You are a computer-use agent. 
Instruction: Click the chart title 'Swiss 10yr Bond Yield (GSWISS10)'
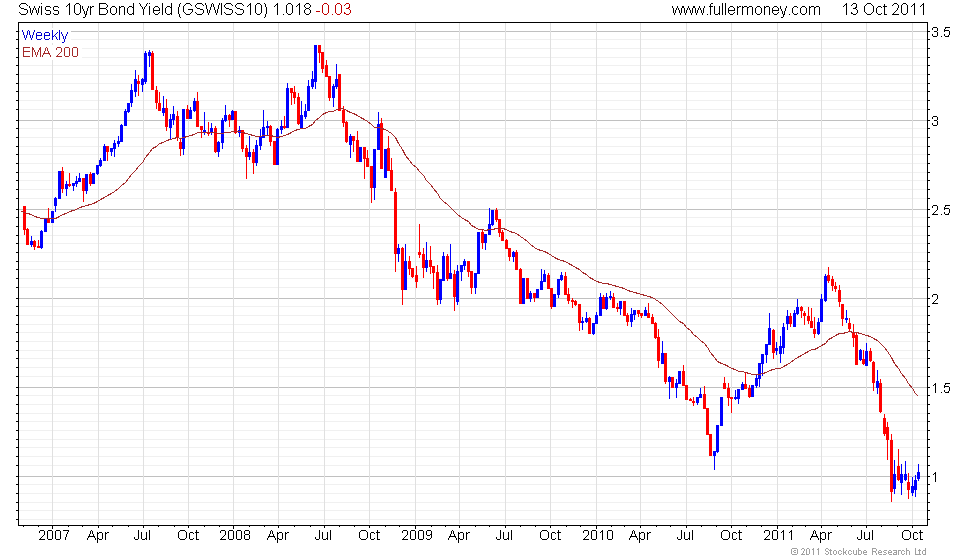[x=143, y=9]
